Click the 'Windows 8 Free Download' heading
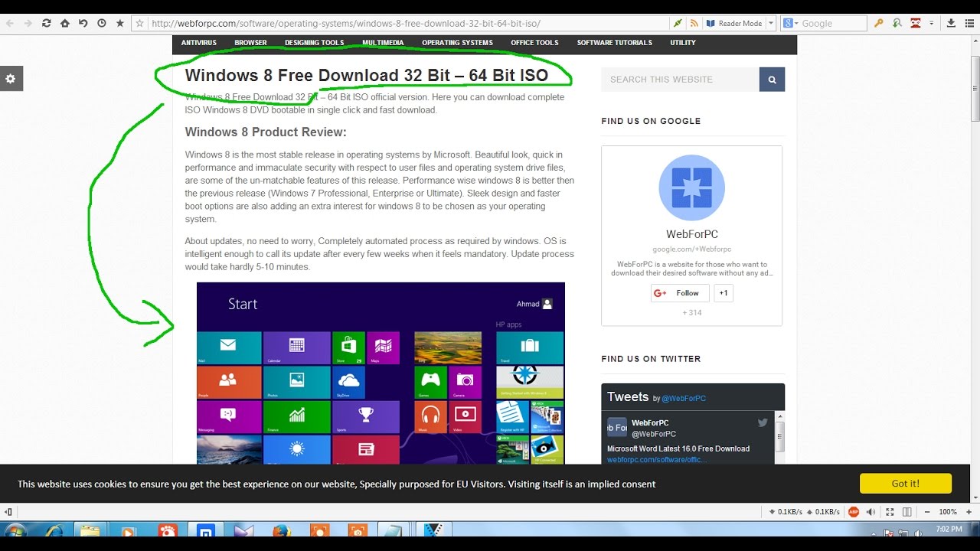 (366, 75)
